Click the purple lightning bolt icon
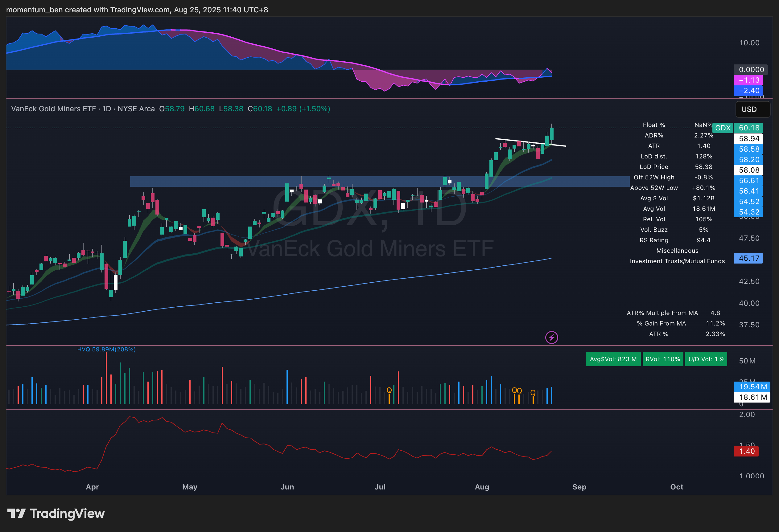This screenshot has width=779, height=532. click(551, 338)
